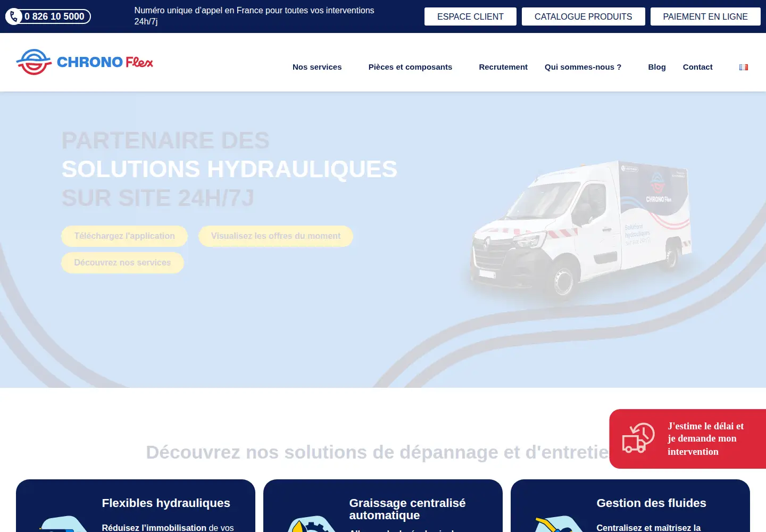Screen dimensions: 766x532
Task: Open the Catalogue Produits button
Action: click(x=584, y=16)
